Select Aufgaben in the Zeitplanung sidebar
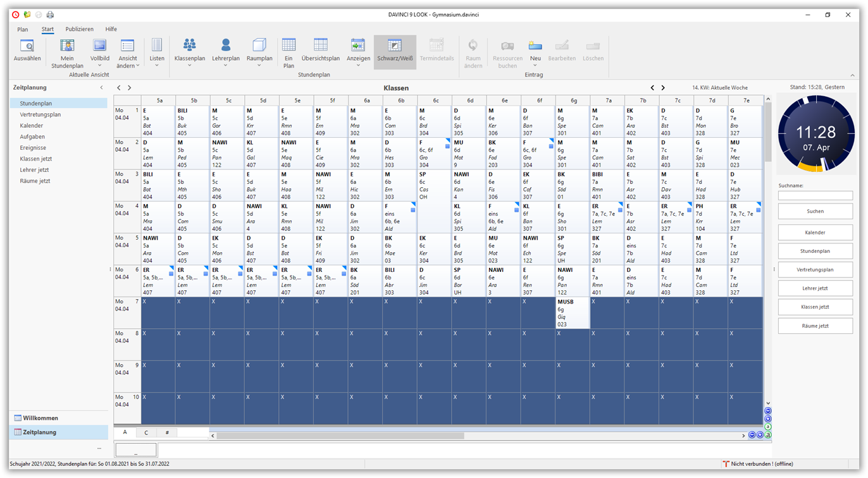Viewport: 868px width, 478px height. [32, 137]
